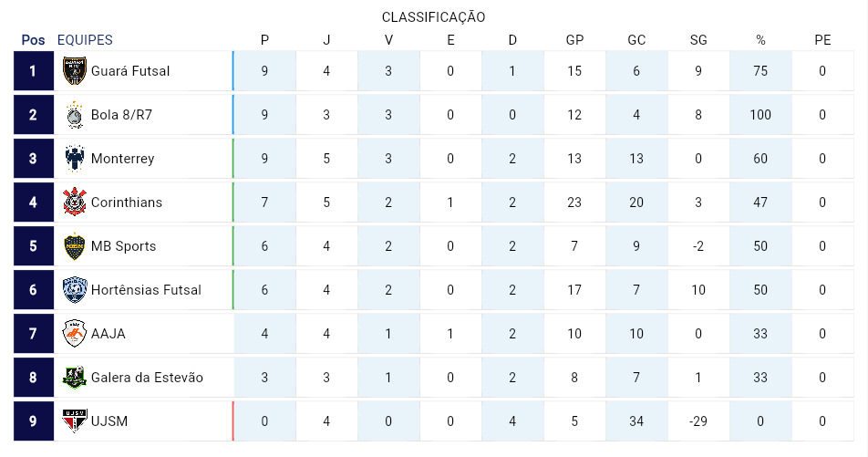The width and height of the screenshot is (868, 457).
Task: Click the Bola 8/R7 team logo
Action: coord(74,115)
